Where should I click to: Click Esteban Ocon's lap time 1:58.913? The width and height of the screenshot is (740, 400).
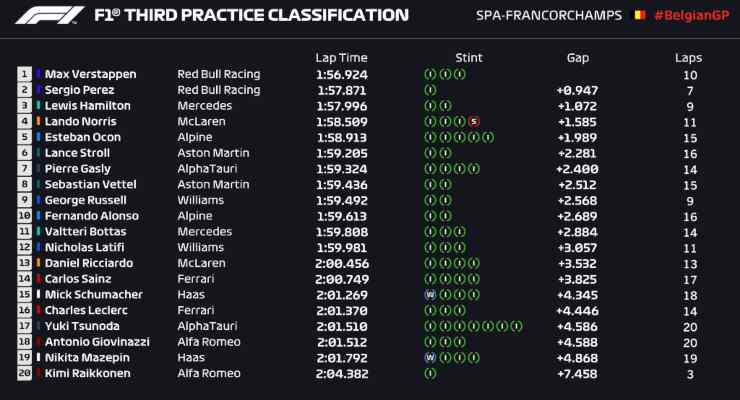click(x=342, y=138)
